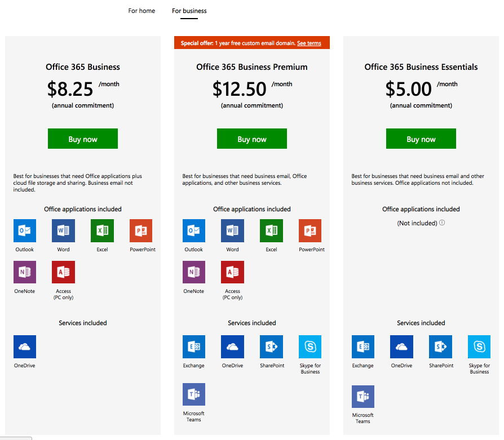The height and width of the screenshot is (440, 504).
Task: Click the Microsoft Teams icon under Business Essentials
Action: coord(362,396)
